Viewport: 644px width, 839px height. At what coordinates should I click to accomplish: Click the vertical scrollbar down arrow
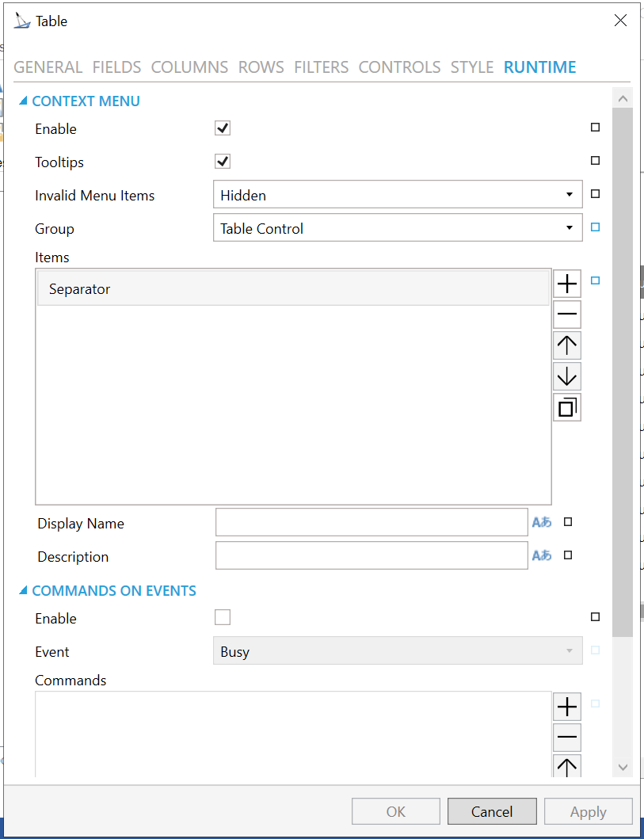622,767
